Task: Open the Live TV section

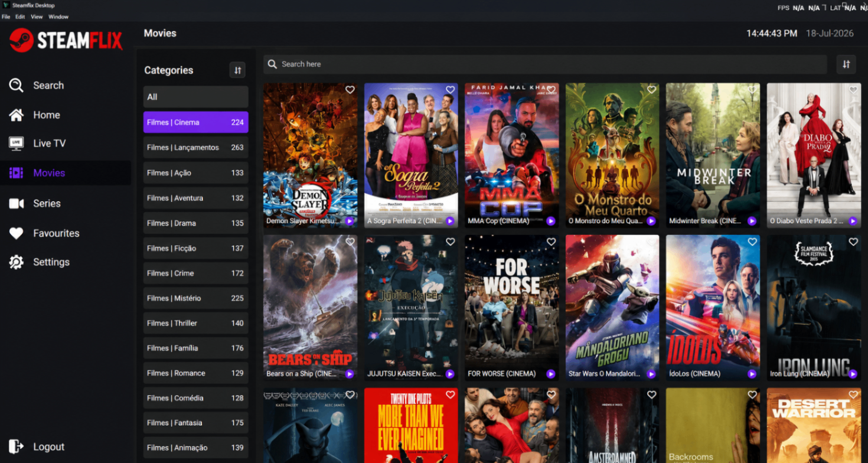Action: click(37, 144)
